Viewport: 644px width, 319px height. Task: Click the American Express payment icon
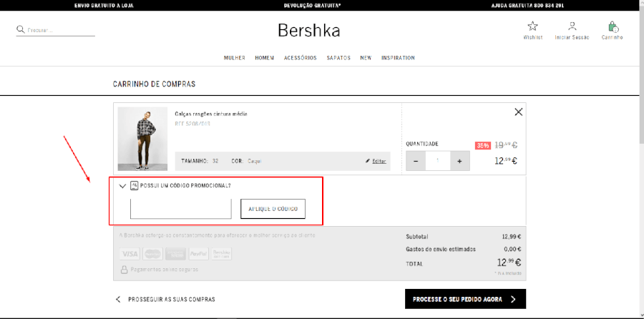click(176, 254)
